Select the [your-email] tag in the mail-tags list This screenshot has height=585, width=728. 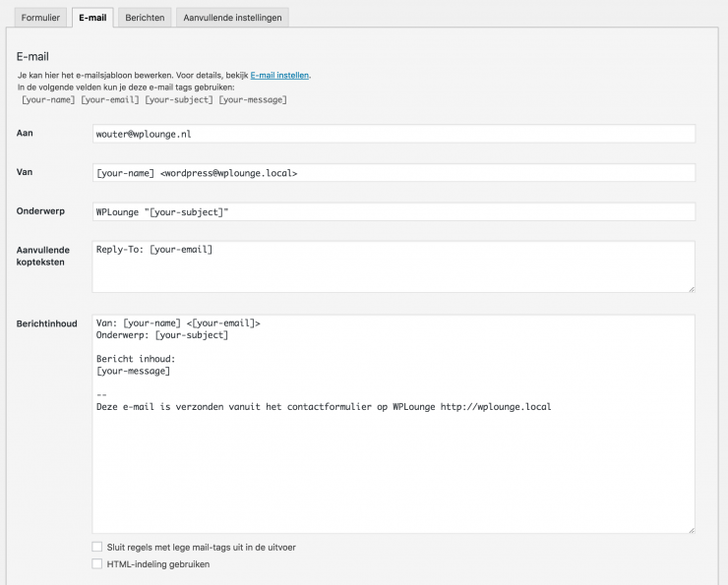110,99
